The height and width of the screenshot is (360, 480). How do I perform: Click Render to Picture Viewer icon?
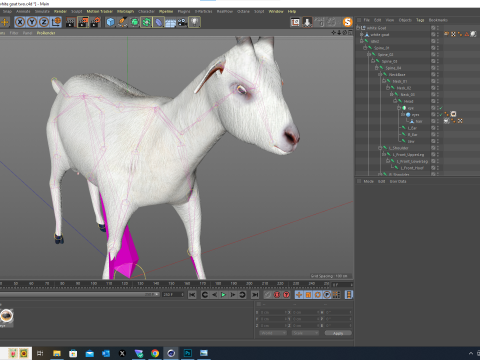point(83,22)
